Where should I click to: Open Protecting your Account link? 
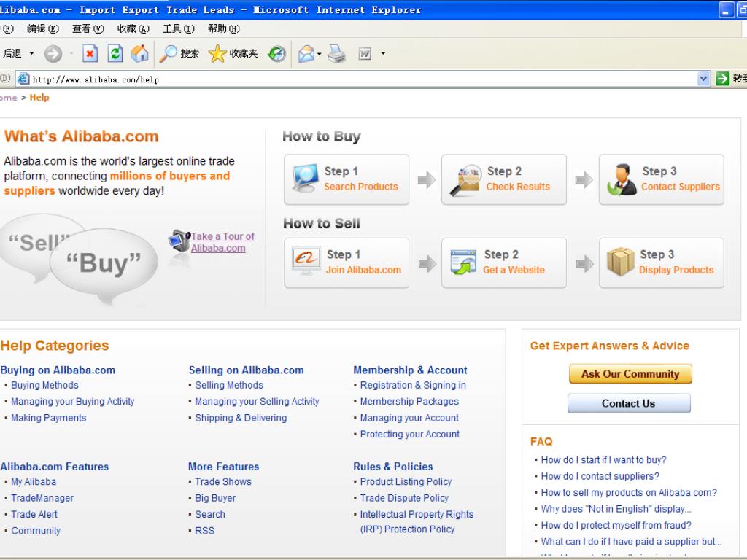(x=410, y=435)
